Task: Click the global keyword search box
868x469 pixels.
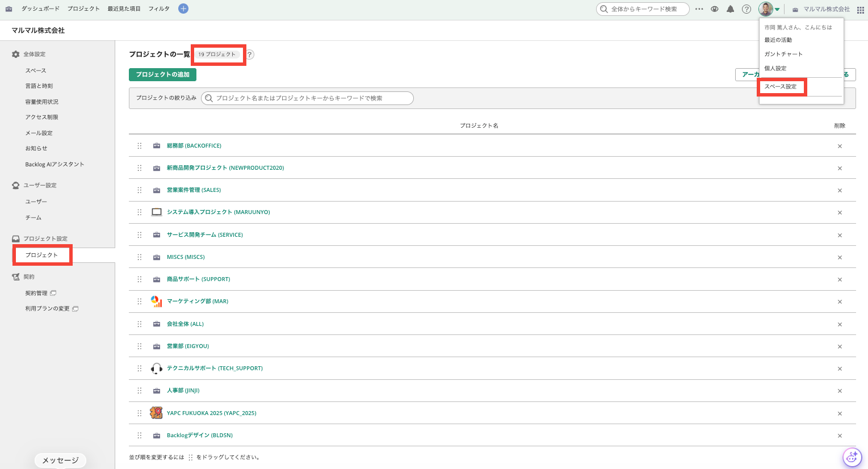Action: pyautogui.click(x=643, y=9)
